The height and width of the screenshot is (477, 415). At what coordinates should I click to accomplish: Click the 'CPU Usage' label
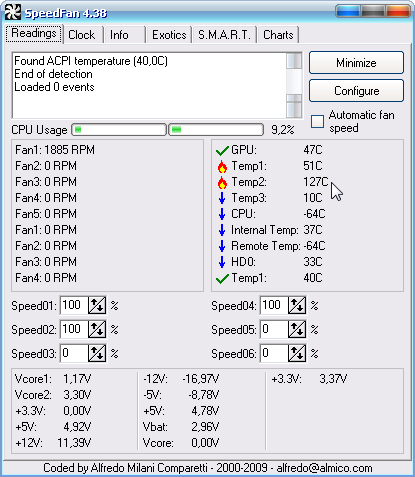tap(39, 130)
